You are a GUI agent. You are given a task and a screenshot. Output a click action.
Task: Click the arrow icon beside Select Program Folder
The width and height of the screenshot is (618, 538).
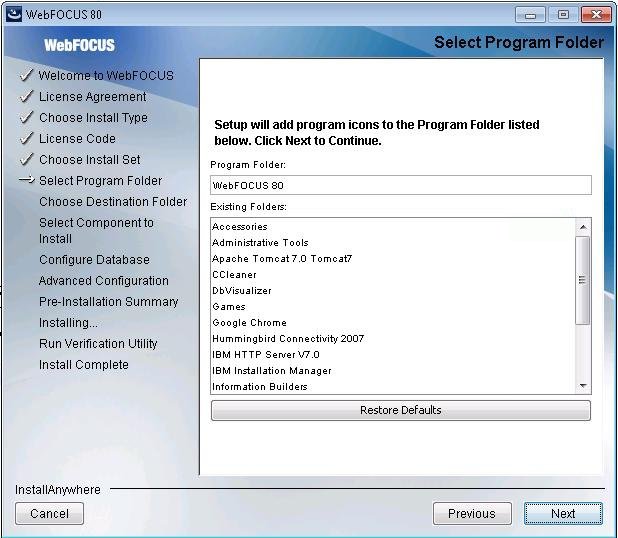click(26, 180)
